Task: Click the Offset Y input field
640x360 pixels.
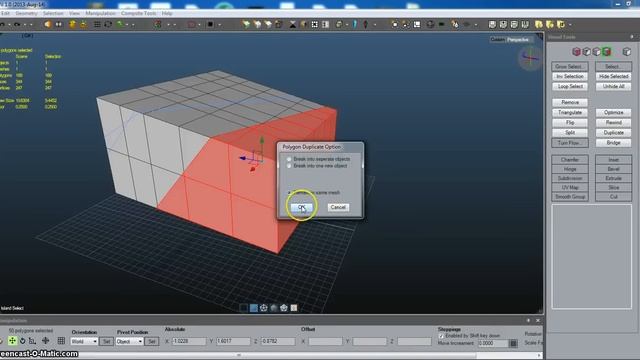Action: pyautogui.click(x=369, y=341)
